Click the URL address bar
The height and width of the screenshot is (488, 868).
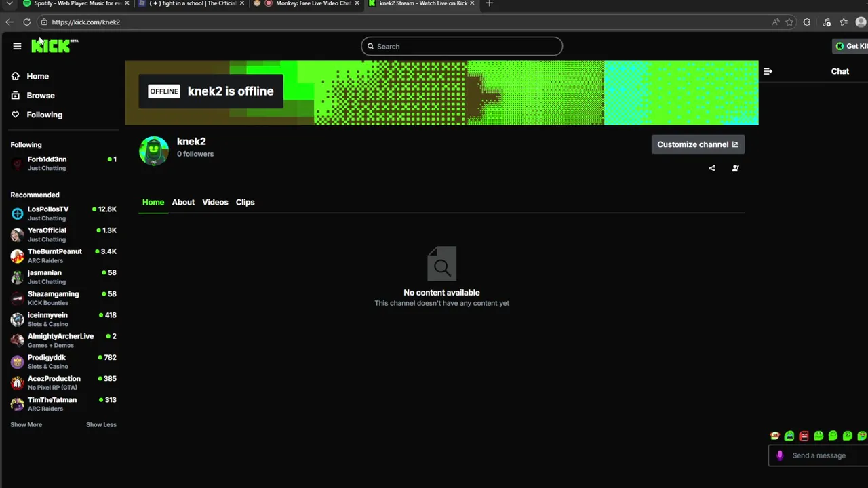point(407,22)
